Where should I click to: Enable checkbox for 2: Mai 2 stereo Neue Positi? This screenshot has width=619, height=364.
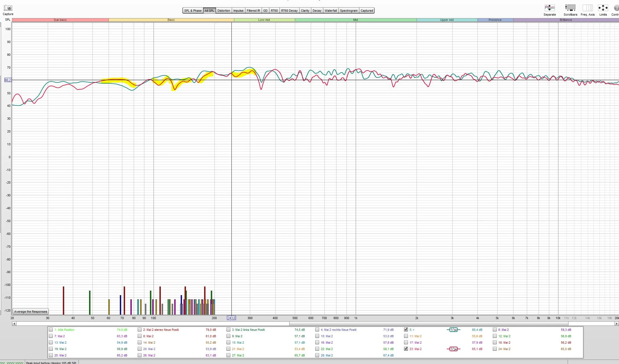[140, 329]
